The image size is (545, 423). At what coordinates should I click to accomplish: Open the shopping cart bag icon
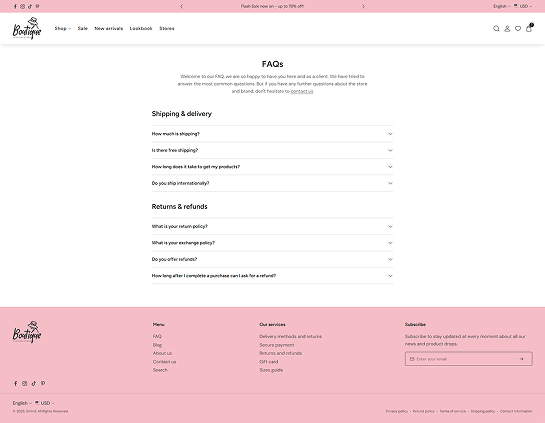point(529,28)
